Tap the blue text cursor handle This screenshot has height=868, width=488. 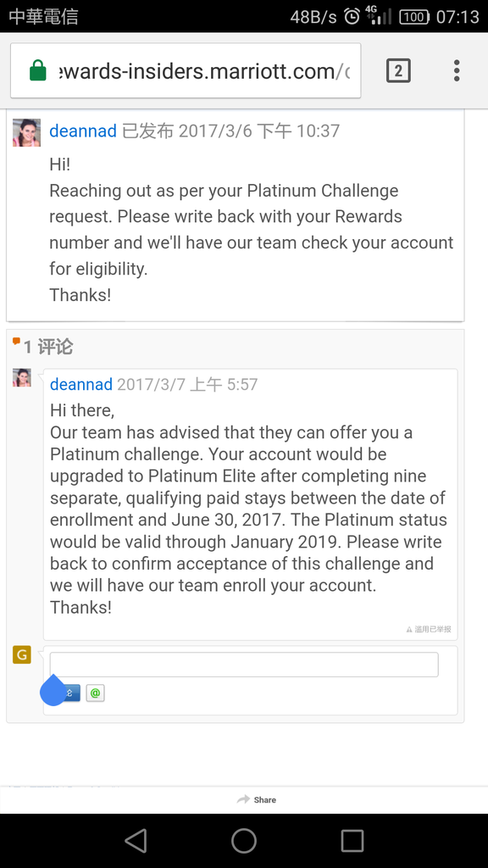click(x=53, y=690)
